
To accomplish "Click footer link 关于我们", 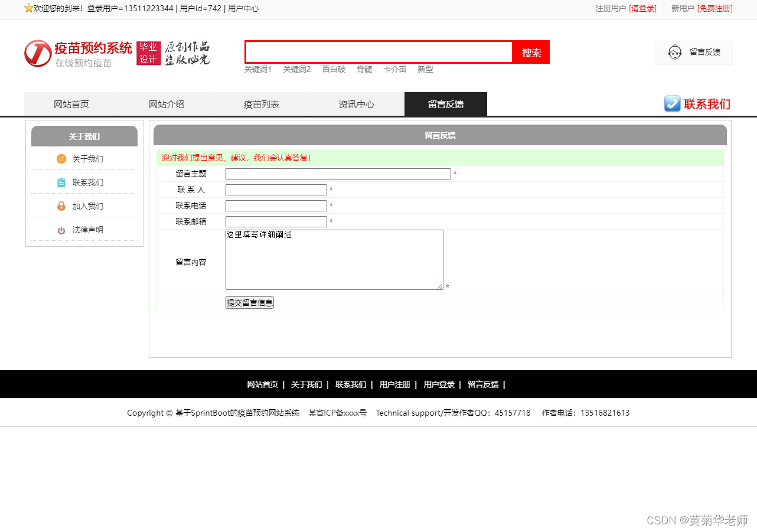I will (306, 384).
